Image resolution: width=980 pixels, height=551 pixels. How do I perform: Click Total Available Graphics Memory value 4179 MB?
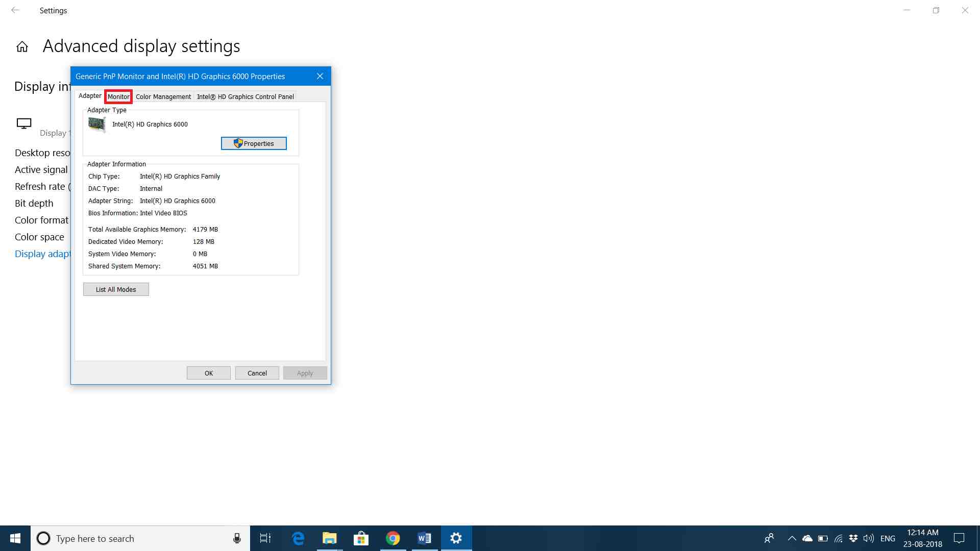tap(205, 229)
